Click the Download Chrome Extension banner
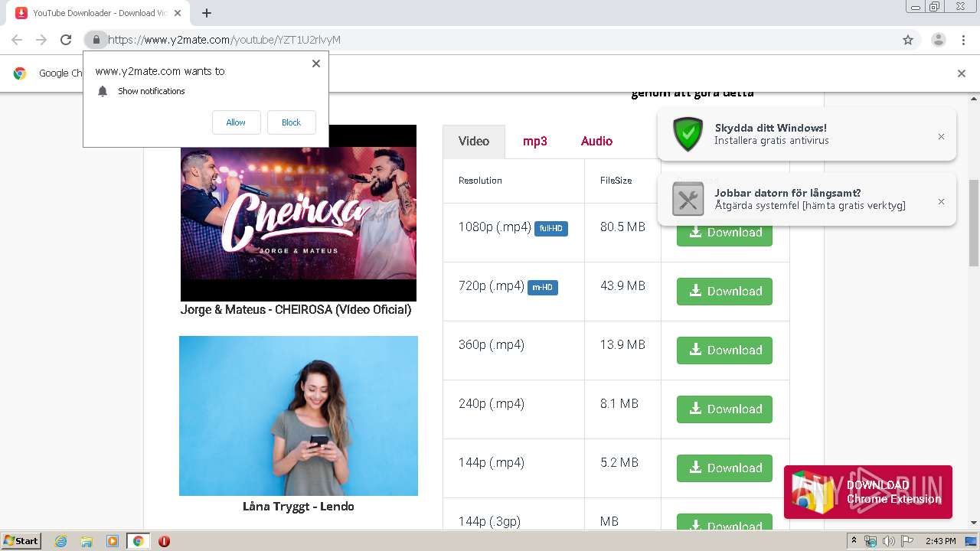The width and height of the screenshot is (980, 551). [x=867, y=492]
